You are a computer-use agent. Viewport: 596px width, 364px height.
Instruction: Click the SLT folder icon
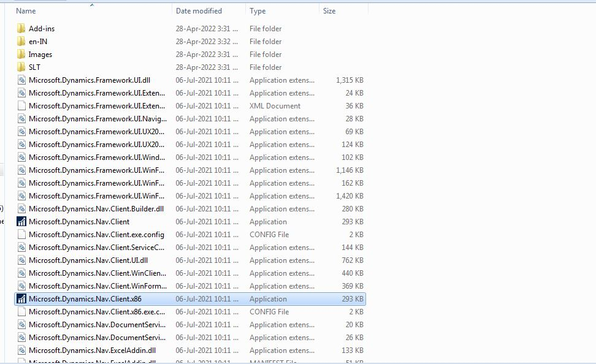coord(21,67)
